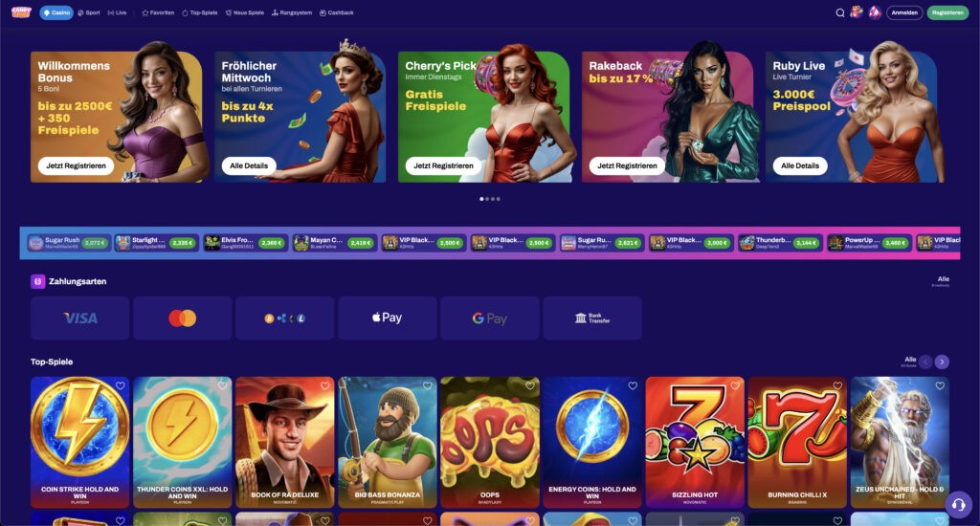This screenshot has width=980, height=526.
Task: Select the Visa payment method
Action: coord(80,318)
